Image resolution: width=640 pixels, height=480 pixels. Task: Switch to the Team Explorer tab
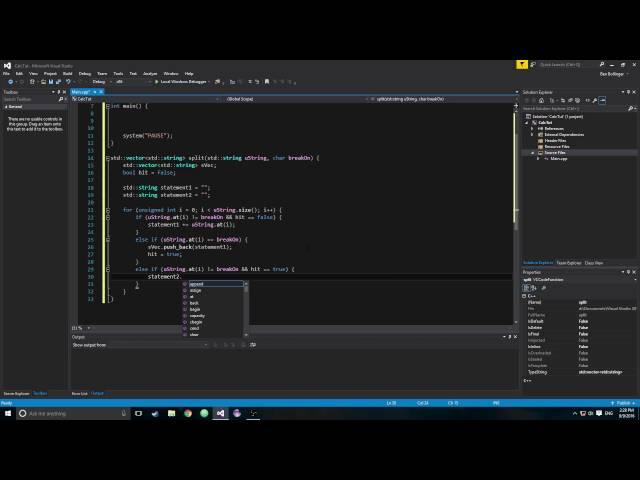566,262
